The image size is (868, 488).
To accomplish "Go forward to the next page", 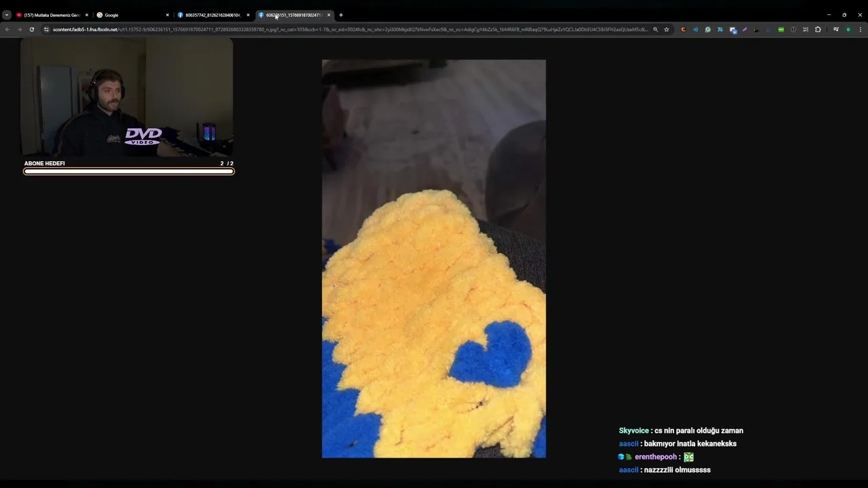I will coord(20,29).
